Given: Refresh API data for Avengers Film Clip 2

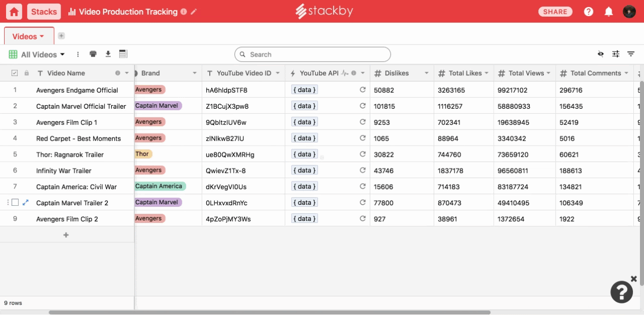Looking at the screenshot, I should tap(362, 219).
